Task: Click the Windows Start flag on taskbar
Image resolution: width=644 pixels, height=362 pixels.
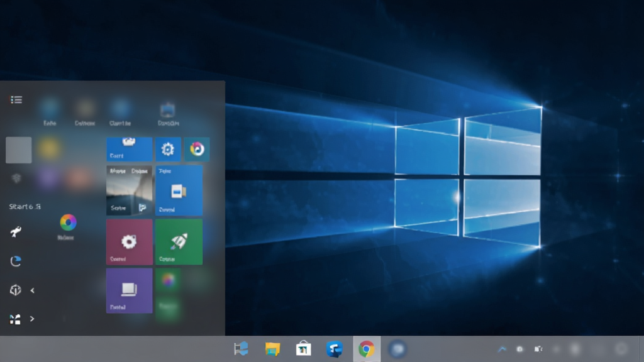Action: point(241,349)
